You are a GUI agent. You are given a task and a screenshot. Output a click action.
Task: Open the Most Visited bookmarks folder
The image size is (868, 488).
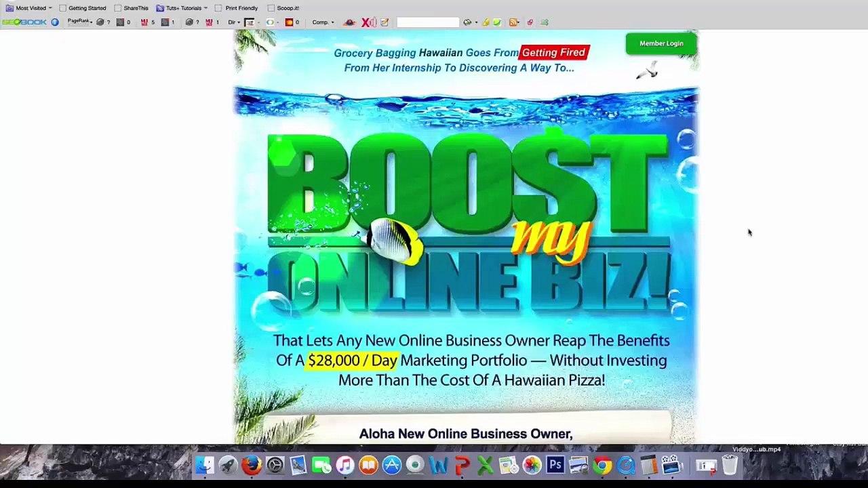pos(28,8)
